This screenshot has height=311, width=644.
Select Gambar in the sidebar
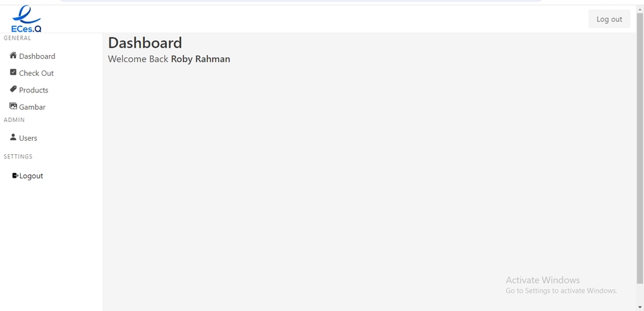(32, 107)
